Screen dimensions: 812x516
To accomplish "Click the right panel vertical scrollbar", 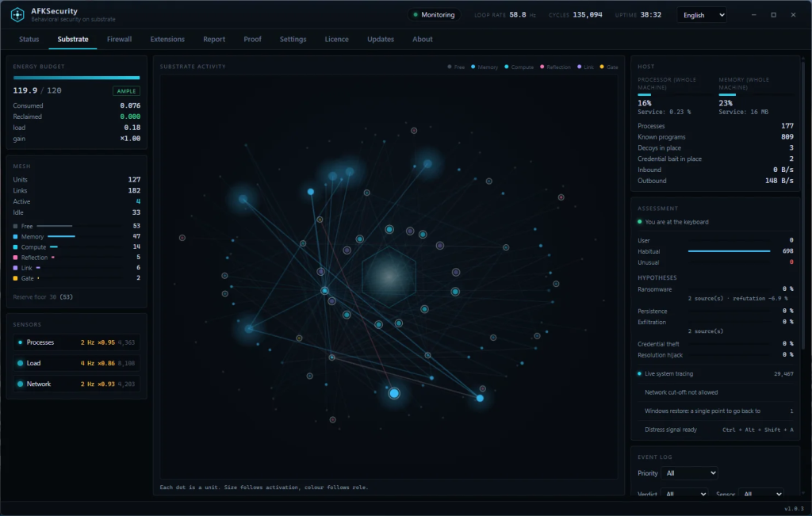I will click(803, 207).
